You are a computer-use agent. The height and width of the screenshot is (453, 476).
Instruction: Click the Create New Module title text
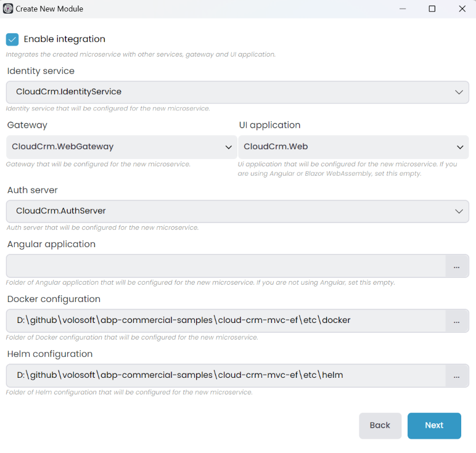click(49, 9)
